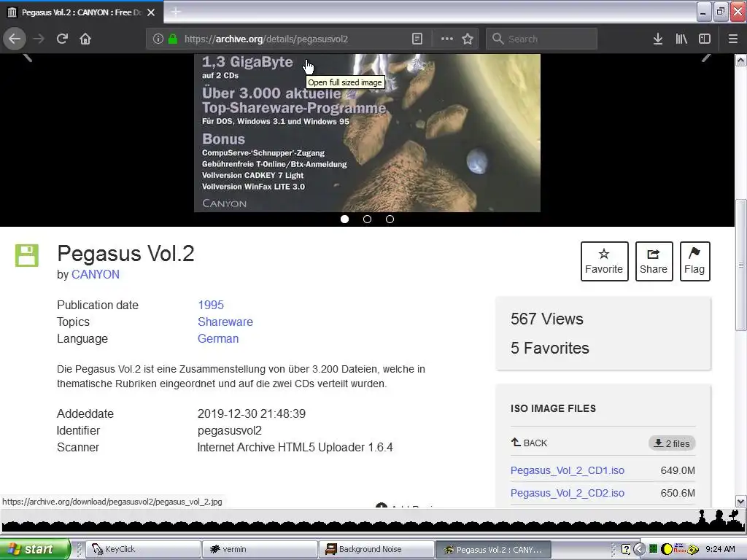Go back using the browser back arrow

15,39
